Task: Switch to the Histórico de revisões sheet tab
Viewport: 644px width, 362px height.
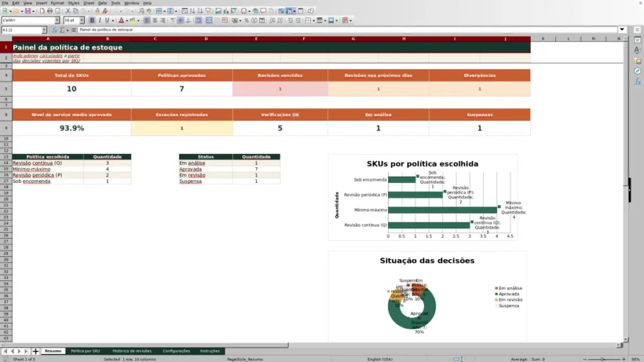Action: pyautogui.click(x=132, y=351)
